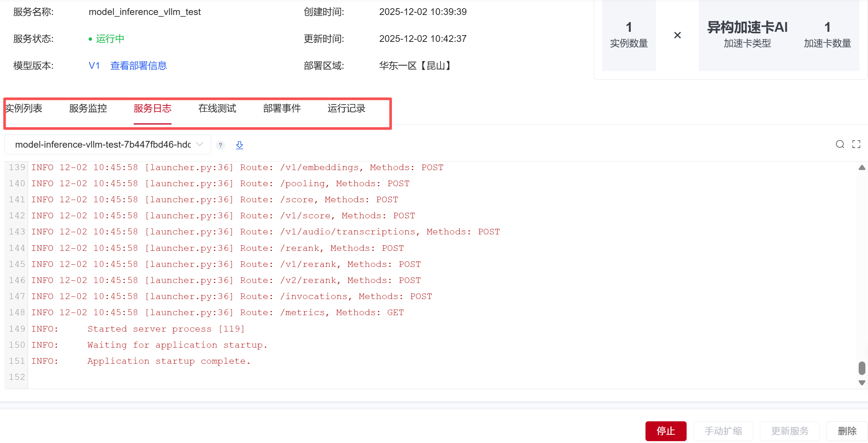Switch to the 实例列表 tab
The width and height of the screenshot is (868, 443).
(x=24, y=108)
